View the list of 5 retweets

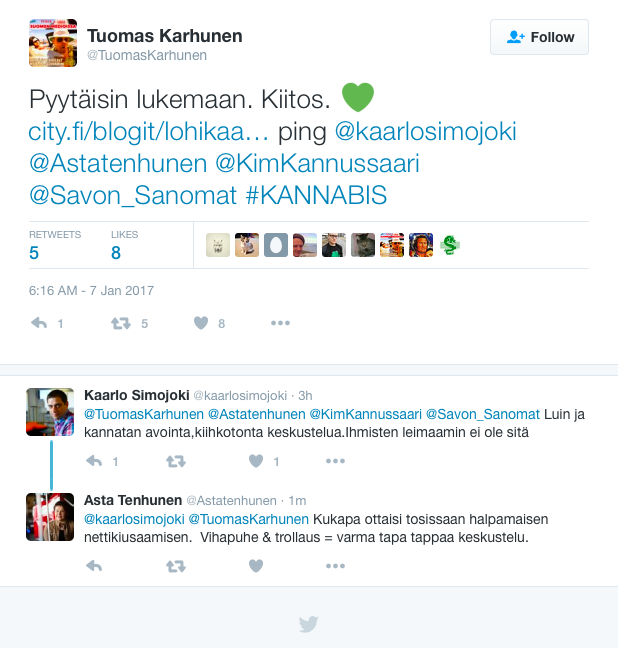point(55,245)
